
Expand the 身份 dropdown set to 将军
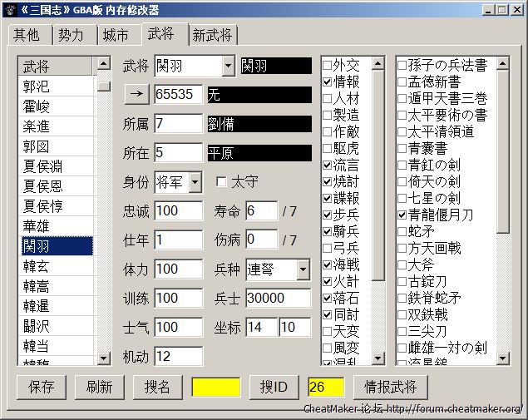pyautogui.click(x=195, y=181)
